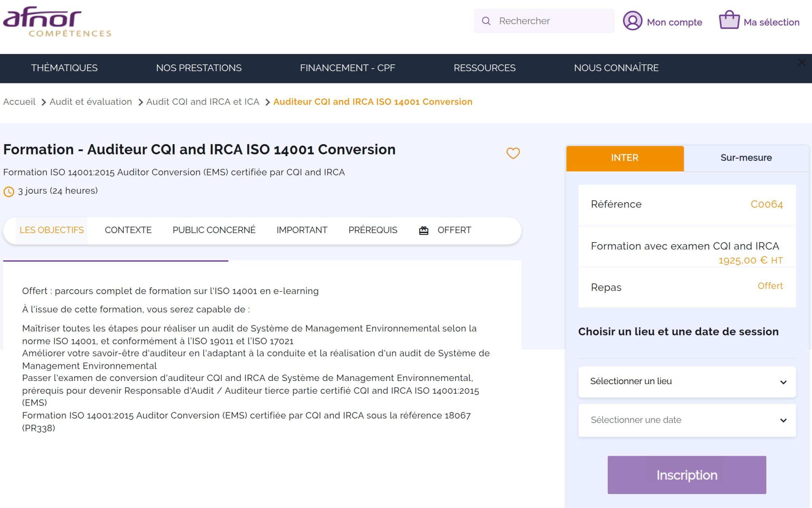Select the OFFERT tab
Viewport: 812px width, 508px height.
coord(454,230)
